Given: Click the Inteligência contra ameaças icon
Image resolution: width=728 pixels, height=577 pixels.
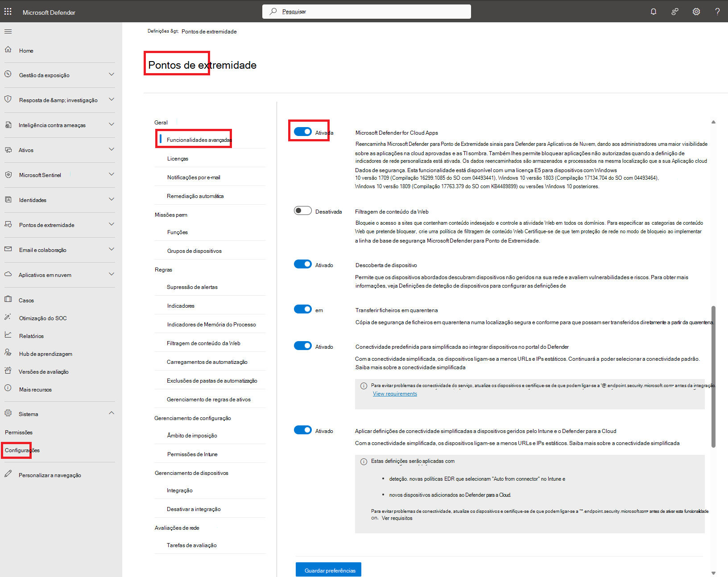Looking at the screenshot, I should [8, 125].
